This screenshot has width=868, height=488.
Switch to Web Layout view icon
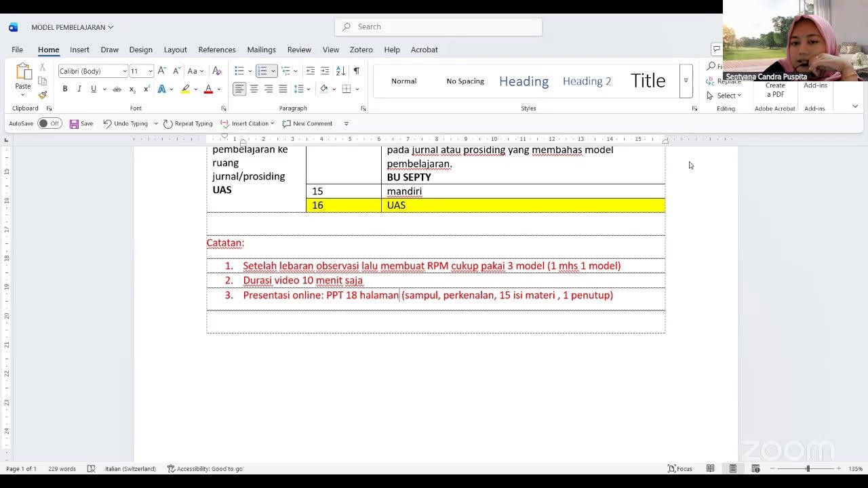[x=755, y=468]
